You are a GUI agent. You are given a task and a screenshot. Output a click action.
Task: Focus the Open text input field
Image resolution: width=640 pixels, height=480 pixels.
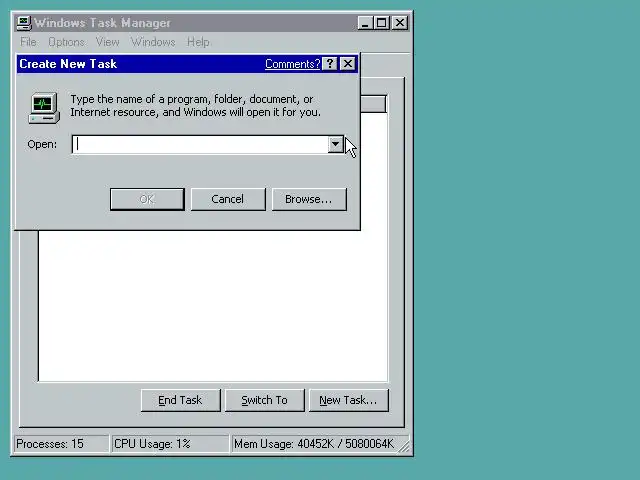(200, 144)
